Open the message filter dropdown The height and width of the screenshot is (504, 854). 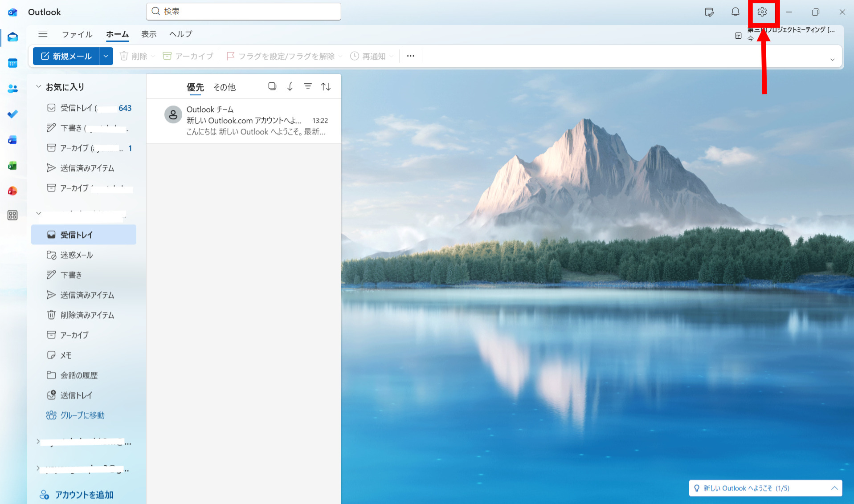[308, 86]
